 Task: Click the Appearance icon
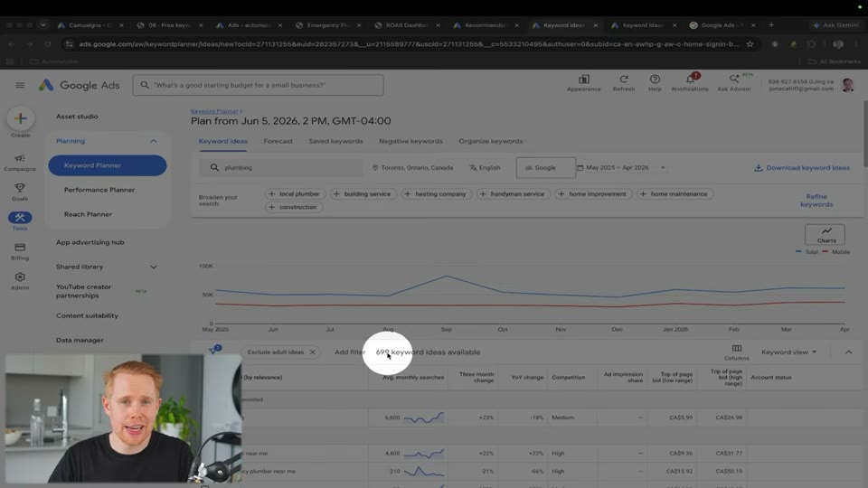coord(583,83)
